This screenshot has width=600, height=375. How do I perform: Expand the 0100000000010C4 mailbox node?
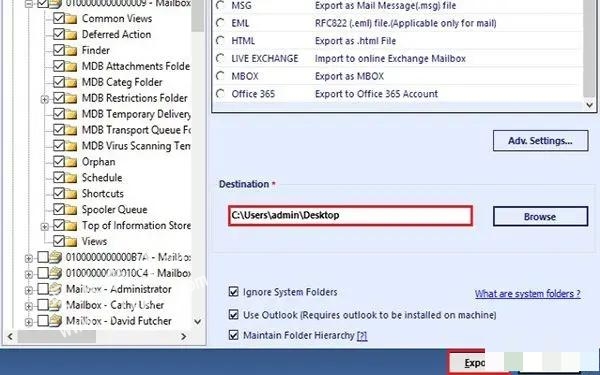pyautogui.click(x=29, y=274)
